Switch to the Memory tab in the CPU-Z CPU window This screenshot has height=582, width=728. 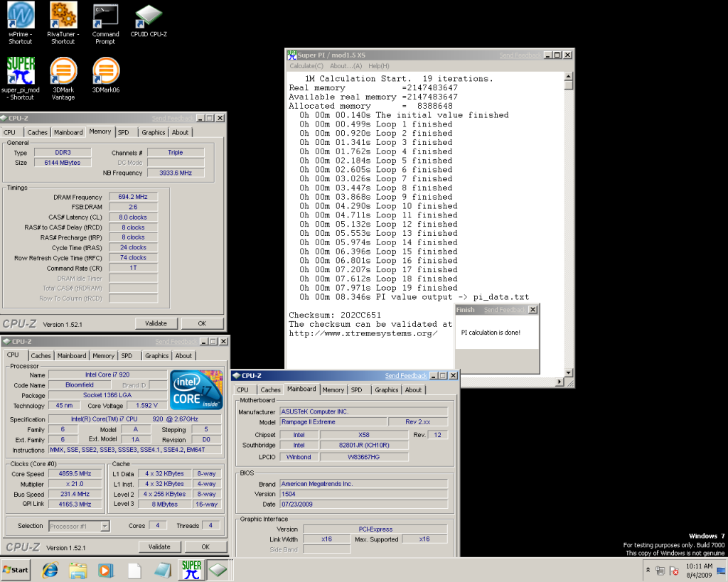tap(103, 355)
